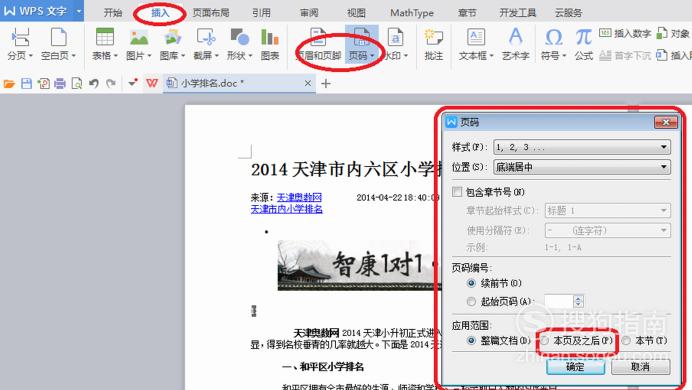
Task: Click the 页眉和页脚 header and footer icon
Action: tap(318, 38)
